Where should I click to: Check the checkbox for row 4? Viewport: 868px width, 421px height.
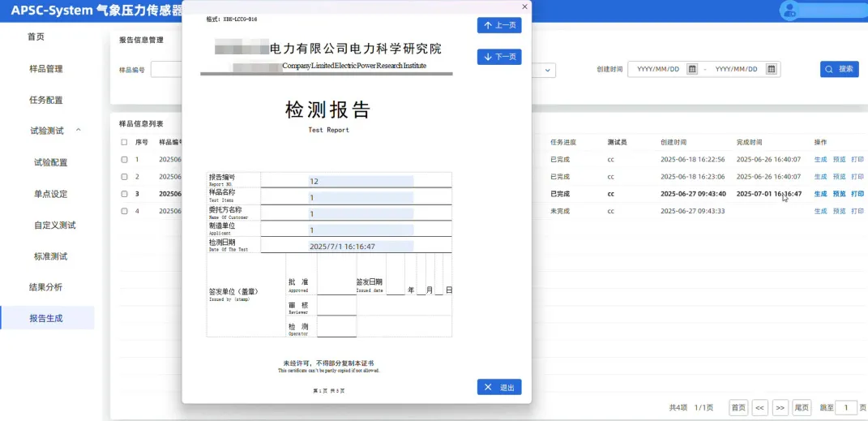click(124, 211)
